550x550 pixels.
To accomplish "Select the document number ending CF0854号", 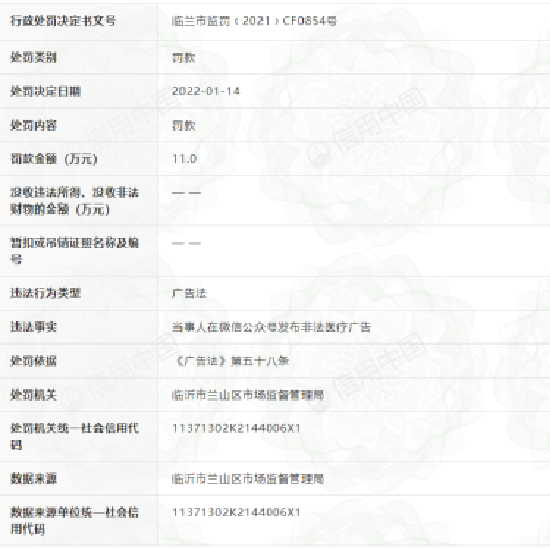I will [x=254, y=21].
